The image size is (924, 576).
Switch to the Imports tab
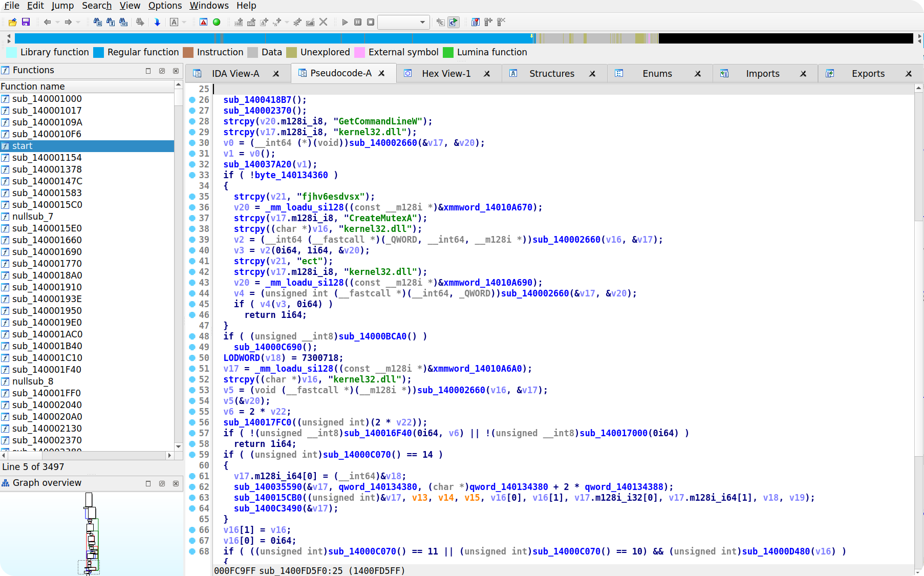(x=762, y=74)
